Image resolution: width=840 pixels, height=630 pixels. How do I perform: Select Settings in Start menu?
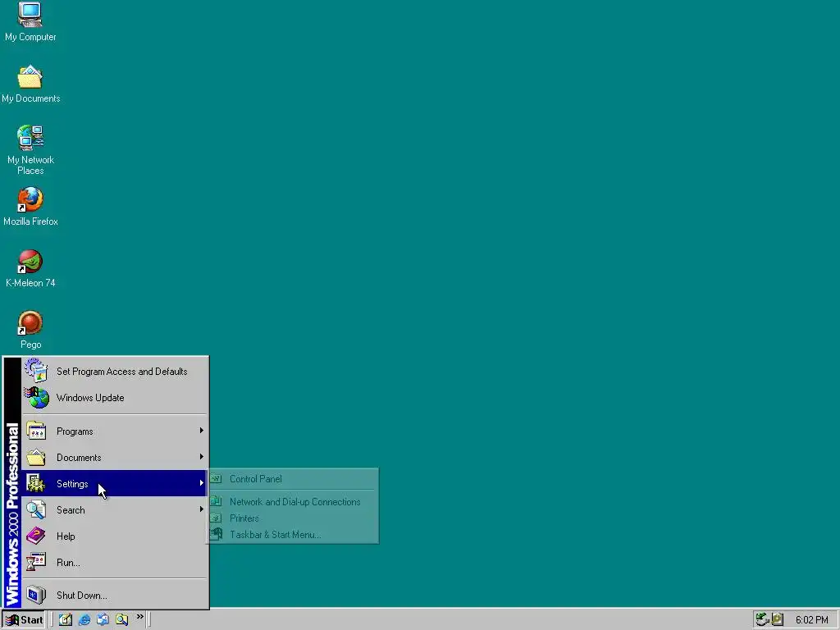114,483
